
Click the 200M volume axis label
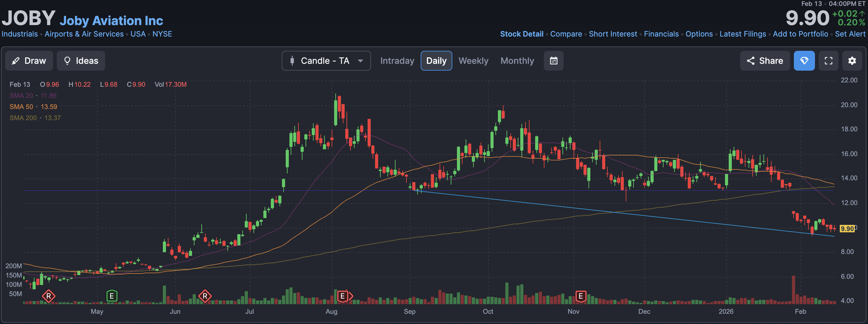(13, 266)
